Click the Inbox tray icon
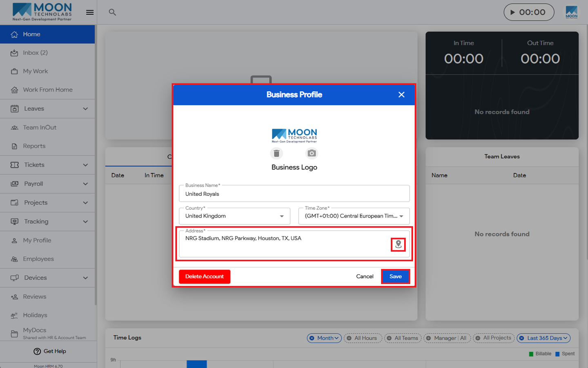Image resolution: width=588 pixels, height=368 pixels. pos(14,53)
